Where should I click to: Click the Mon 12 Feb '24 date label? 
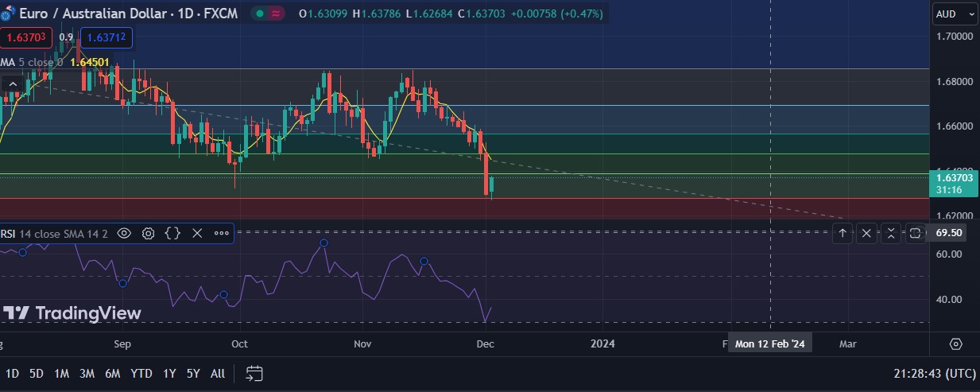(x=770, y=344)
